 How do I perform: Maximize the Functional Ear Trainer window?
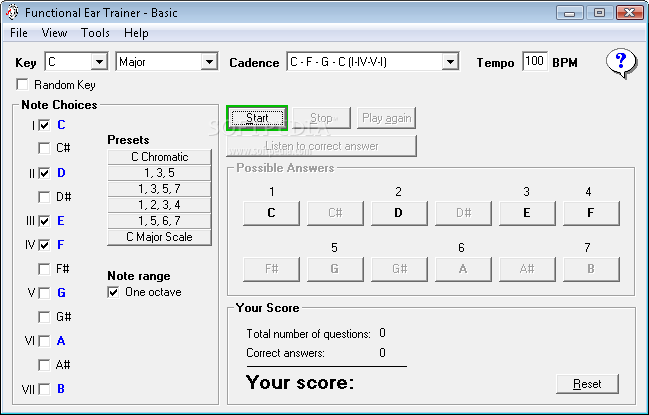(x=599, y=12)
